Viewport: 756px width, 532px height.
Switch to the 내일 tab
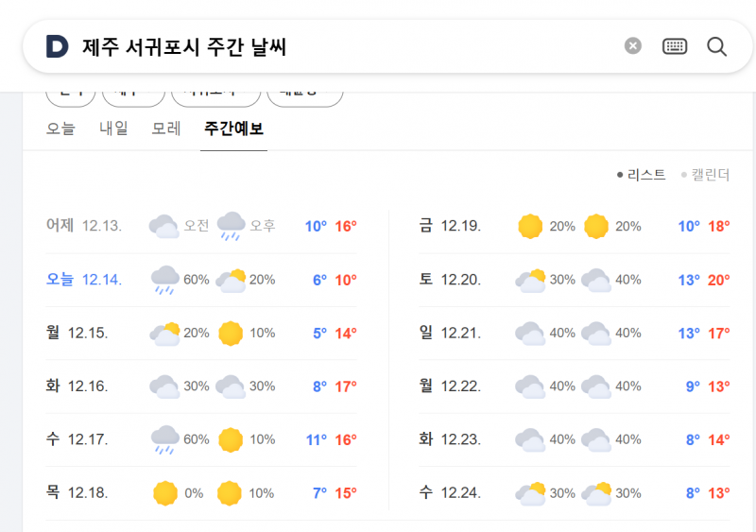[x=113, y=129]
